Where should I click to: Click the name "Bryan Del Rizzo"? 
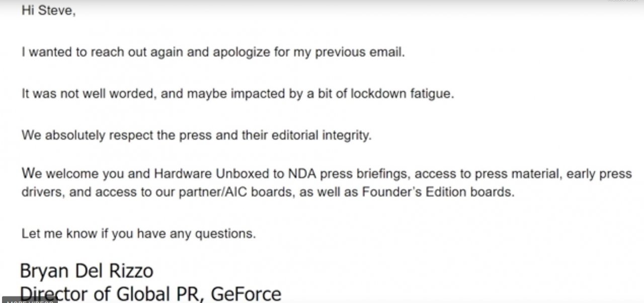pyautogui.click(x=87, y=271)
